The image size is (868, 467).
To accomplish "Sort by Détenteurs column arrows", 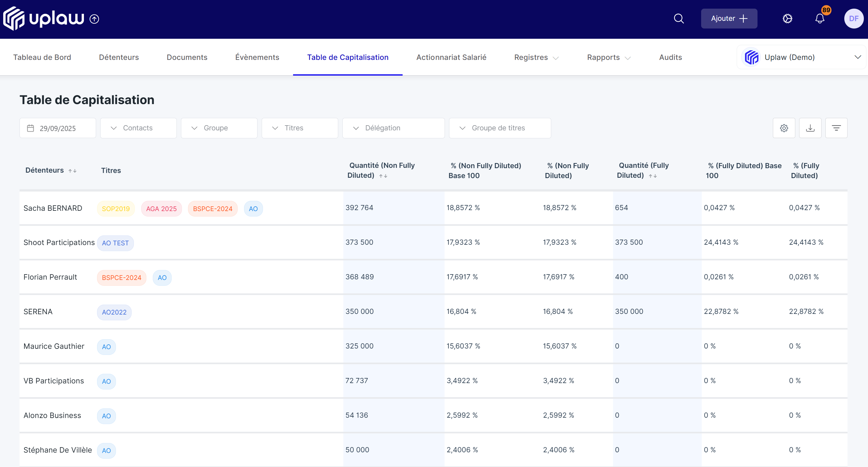I will click(72, 171).
